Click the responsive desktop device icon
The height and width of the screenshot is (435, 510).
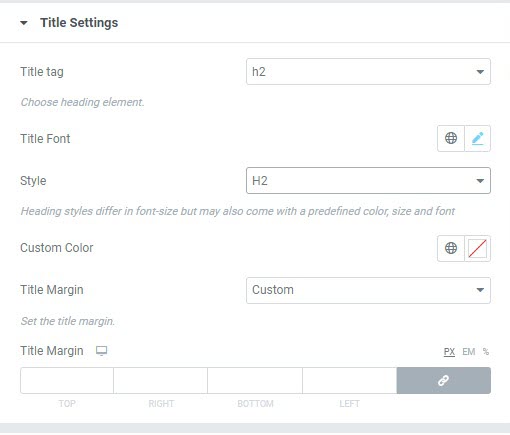pyautogui.click(x=102, y=351)
